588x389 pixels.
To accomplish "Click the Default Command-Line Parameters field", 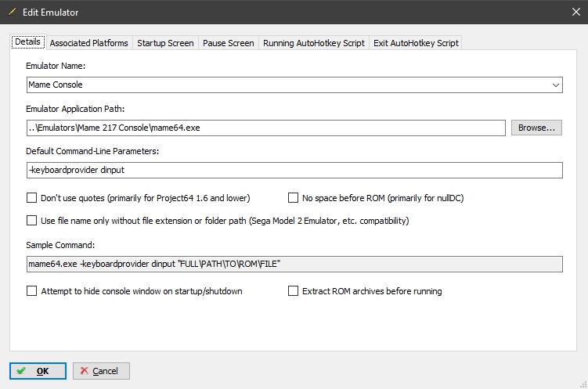I will 294,170.
